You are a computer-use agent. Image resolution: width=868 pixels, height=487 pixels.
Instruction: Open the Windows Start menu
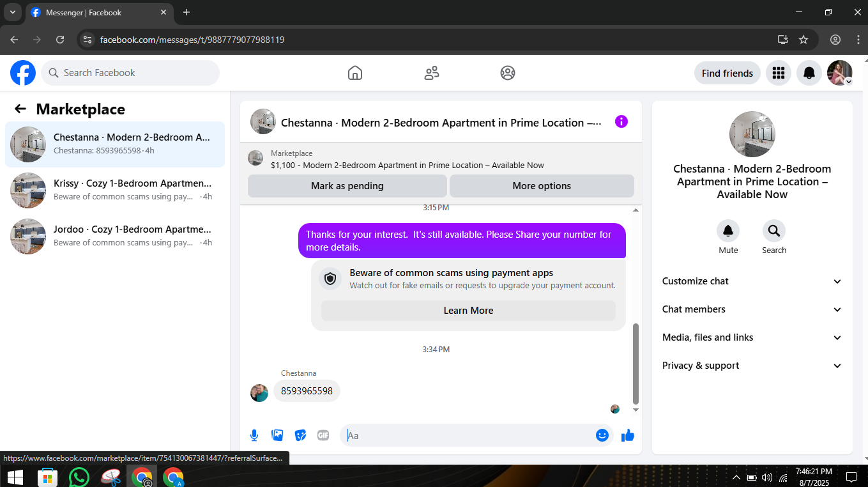pos(15,477)
